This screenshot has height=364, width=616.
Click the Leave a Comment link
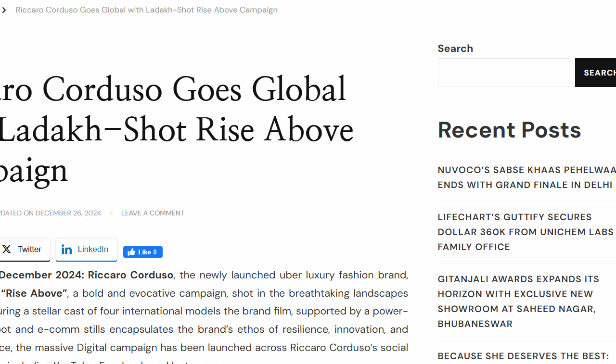tap(153, 213)
